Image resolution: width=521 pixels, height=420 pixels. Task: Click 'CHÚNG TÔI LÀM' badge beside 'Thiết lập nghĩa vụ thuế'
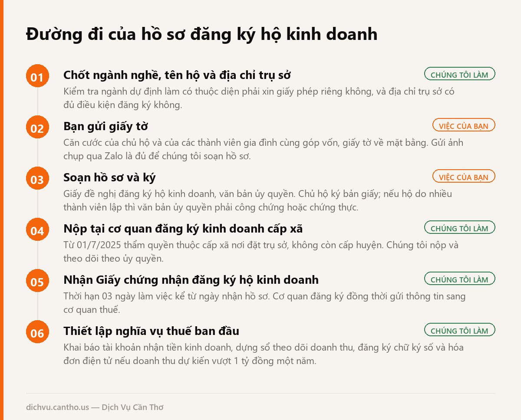click(460, 330)
